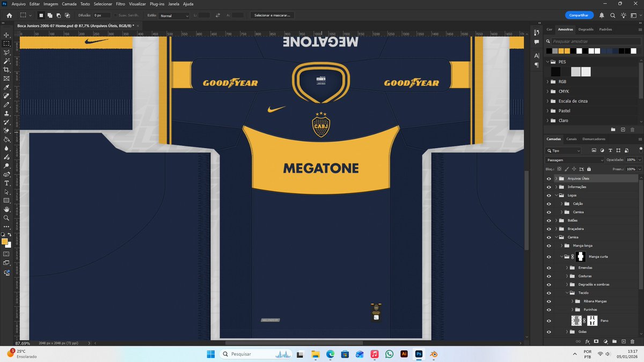The image size is (644, 362).
Task: Select the Crop tool
Action: 6,70
